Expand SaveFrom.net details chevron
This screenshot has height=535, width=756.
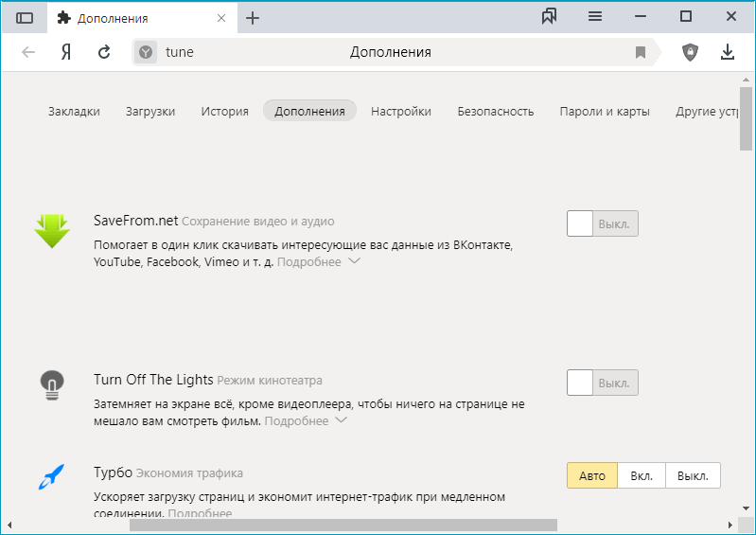pos(355,261)
